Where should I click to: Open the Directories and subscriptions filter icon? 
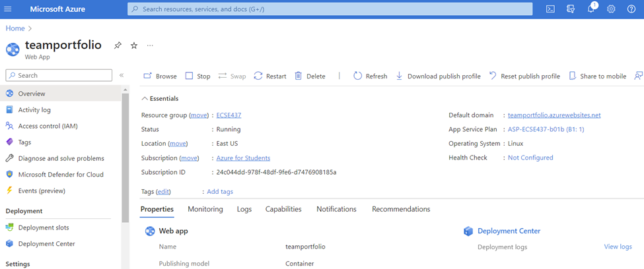click(571, 9)
